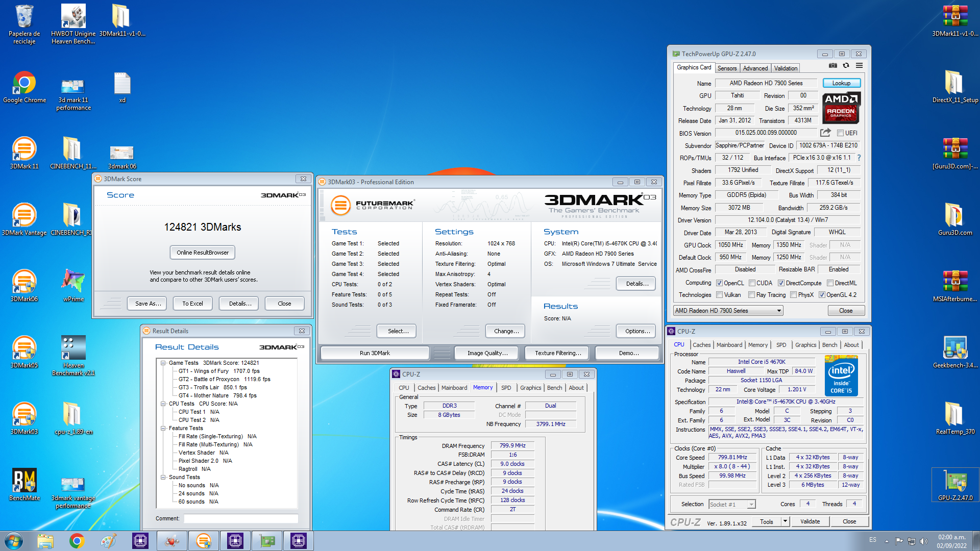Select the wPrime desktop icon
This screenshot has height=551, width=980.
[73, 286]
